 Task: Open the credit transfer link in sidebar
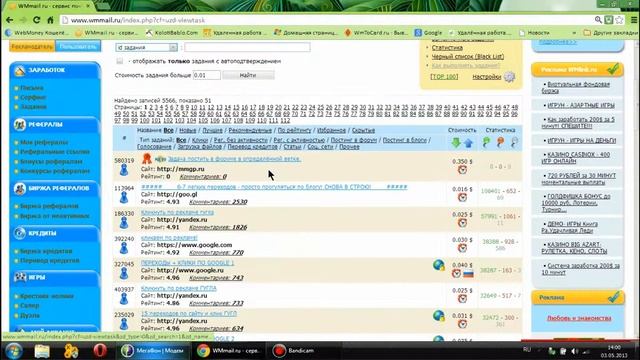click(x=49, y=260)
